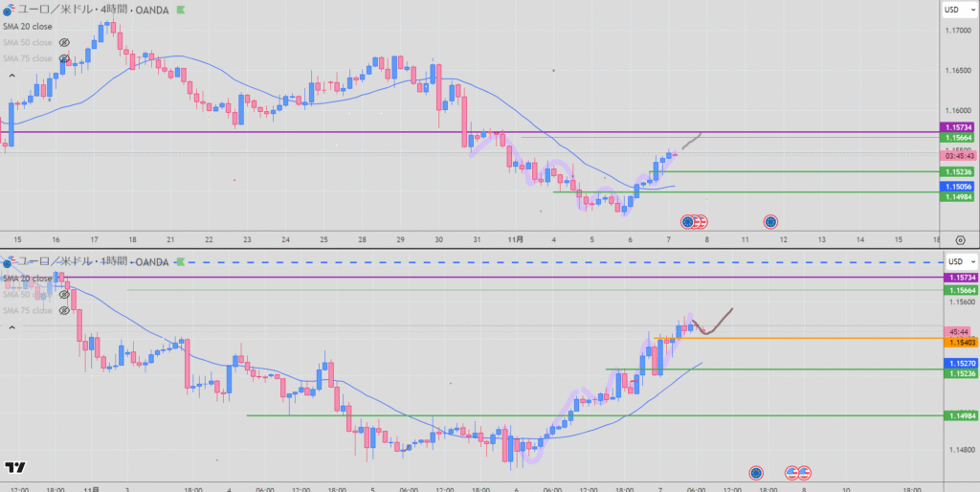Open the USD currency dropdown on bottom chart
The height and width of the screenshot is (492, 980).
(953, 261)
